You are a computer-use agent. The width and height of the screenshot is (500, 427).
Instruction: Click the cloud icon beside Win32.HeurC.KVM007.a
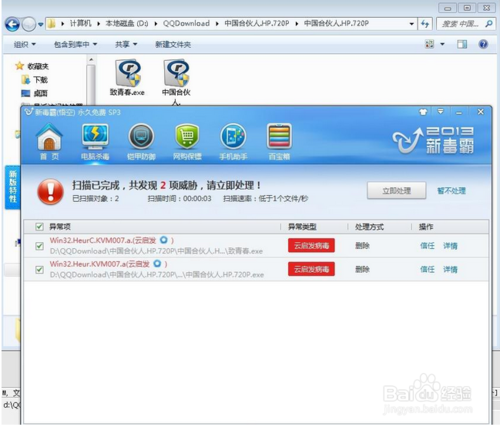point(164,240)
